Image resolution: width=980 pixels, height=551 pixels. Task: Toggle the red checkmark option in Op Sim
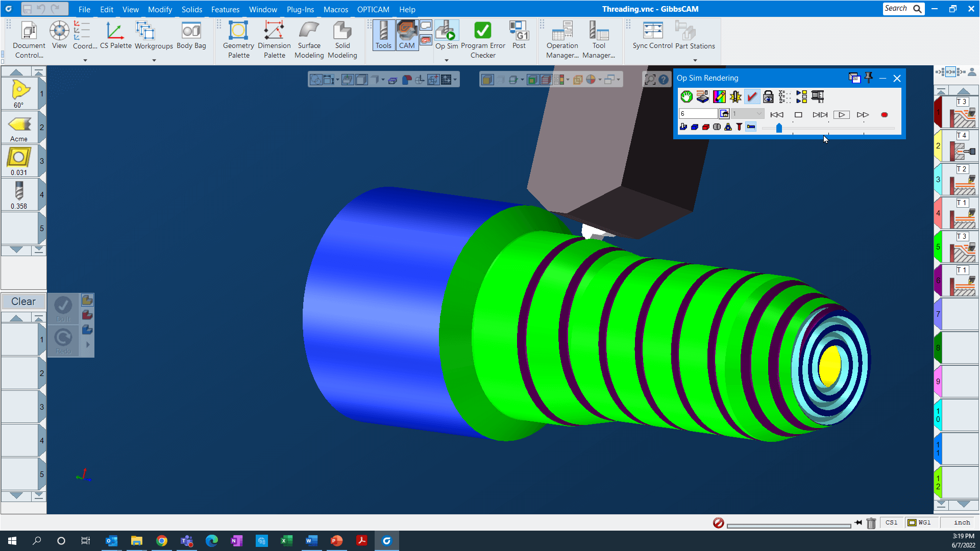[x=752, y=96]
